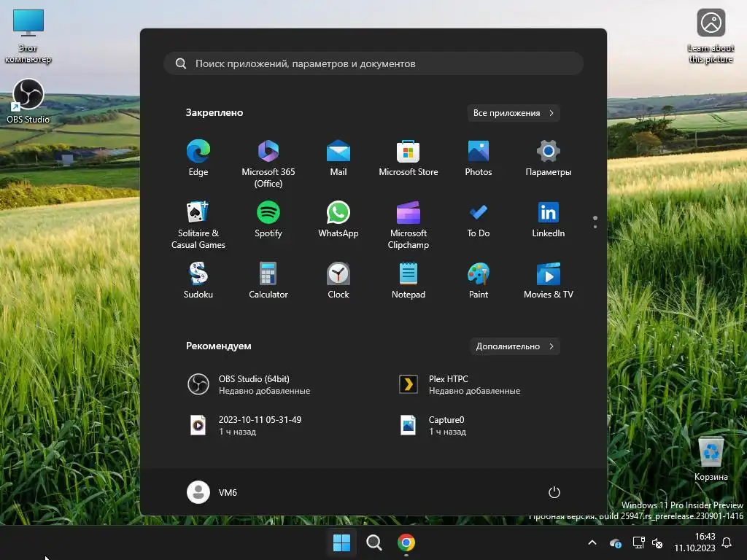Launch the Photos app
The width and height of the screenshot is (747, 560).
479,158
